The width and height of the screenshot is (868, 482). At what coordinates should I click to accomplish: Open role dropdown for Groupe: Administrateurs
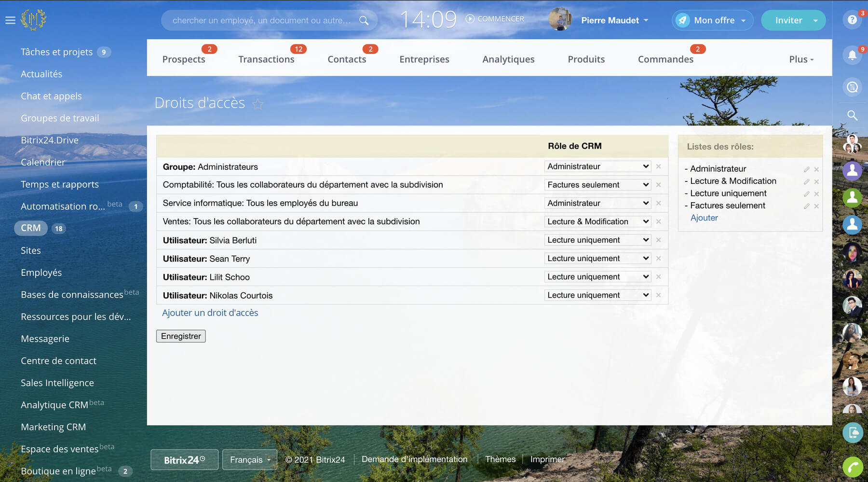[597, 166]
